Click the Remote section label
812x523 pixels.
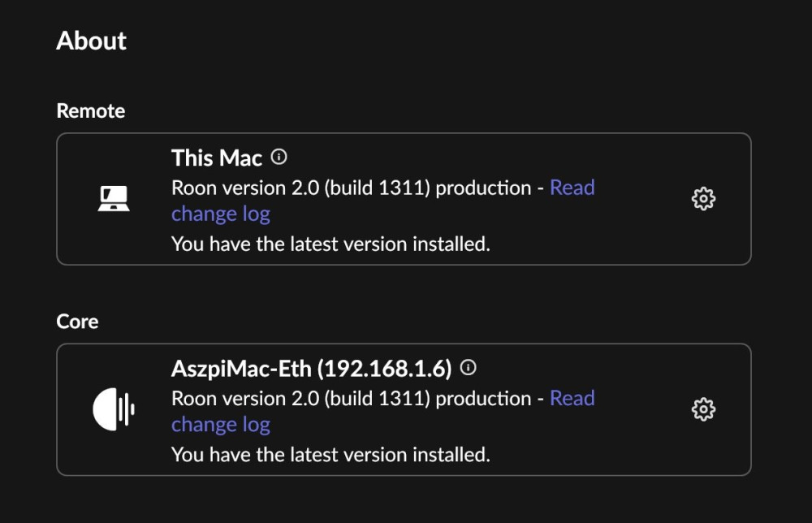tap(91, 111)
